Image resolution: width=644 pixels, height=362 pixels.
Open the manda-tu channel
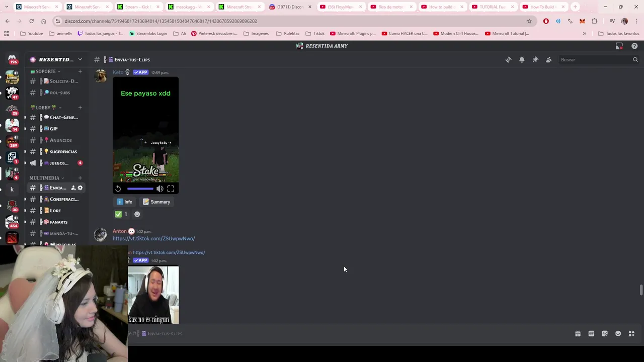point(55,233)
